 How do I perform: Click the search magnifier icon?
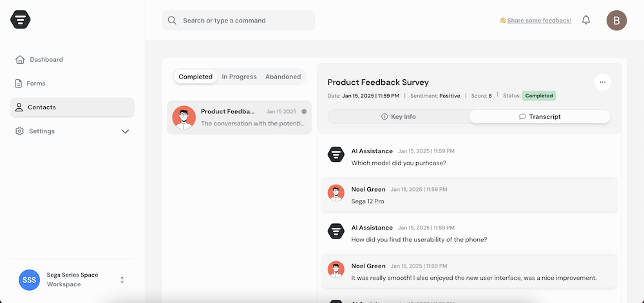pos(172,21)
